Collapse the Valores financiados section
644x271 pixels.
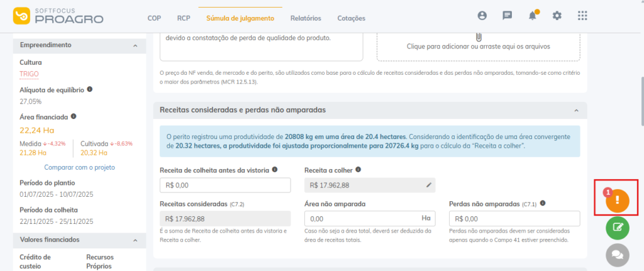pyautogui.click(x=135, y=240)
